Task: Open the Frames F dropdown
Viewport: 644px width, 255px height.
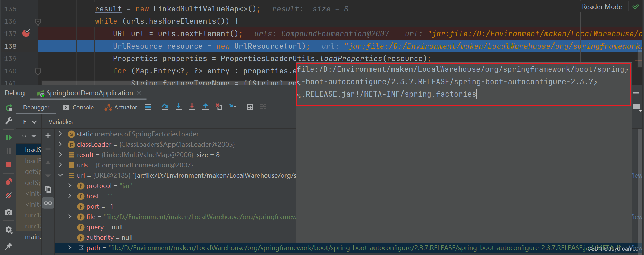Action: pos(30,122)
